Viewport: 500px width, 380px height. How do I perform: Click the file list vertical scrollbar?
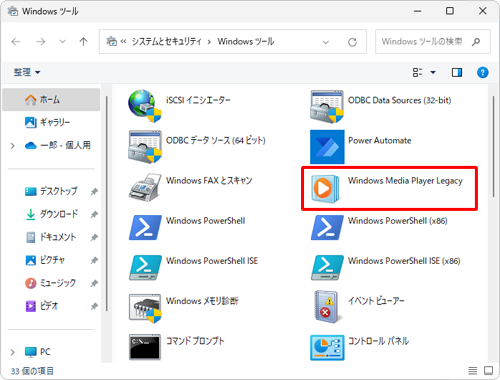[494, 147]
